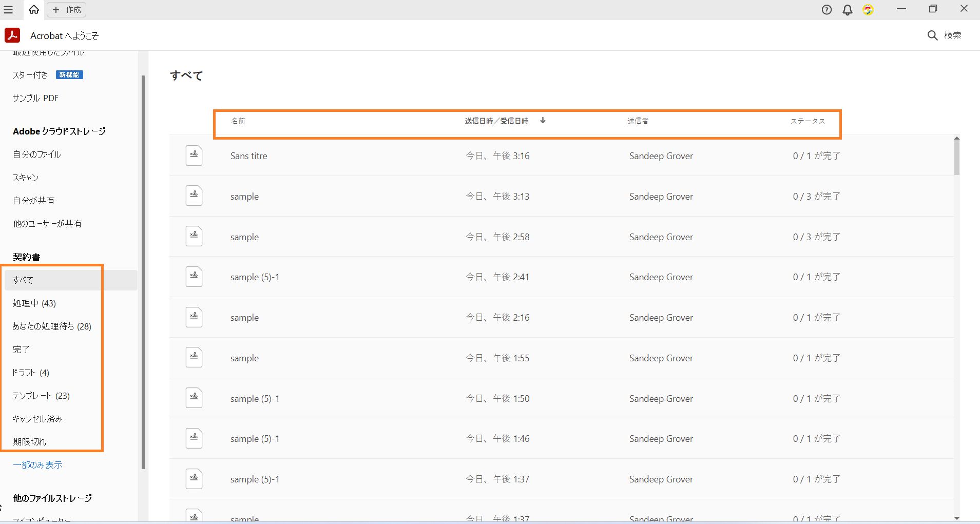
Task: Show テンプレート (23) agreements
Action: pos(41,396)
